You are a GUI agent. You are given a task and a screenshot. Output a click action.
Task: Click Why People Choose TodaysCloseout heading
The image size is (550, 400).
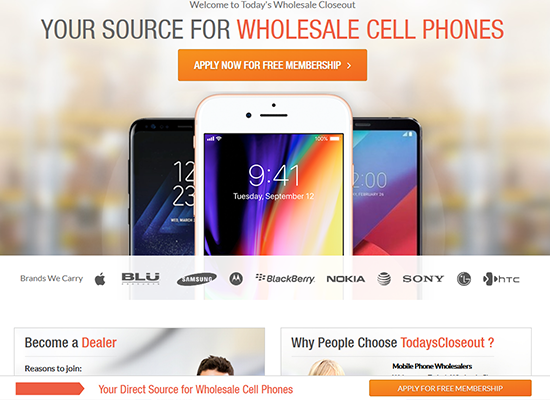tap(393, 343)
